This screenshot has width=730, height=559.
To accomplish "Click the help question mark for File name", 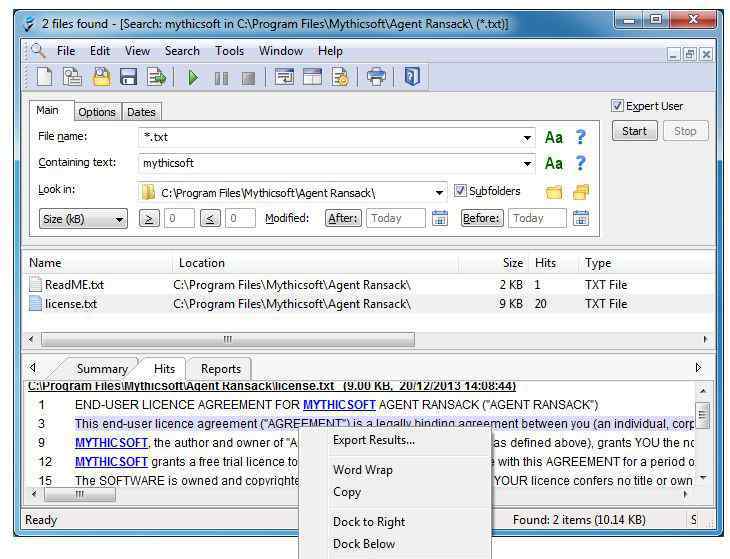I will coord(580,137).
